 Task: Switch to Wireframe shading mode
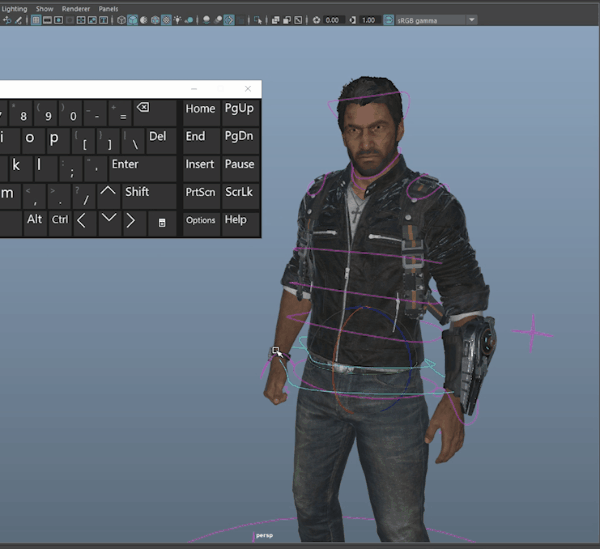point(121,20)
